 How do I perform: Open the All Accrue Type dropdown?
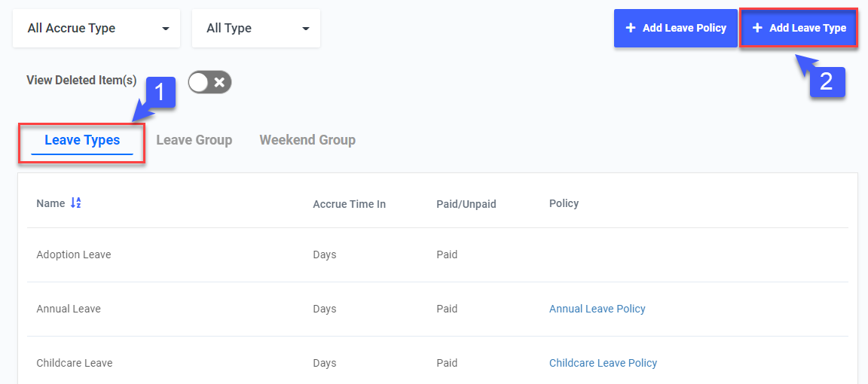pyautogui.click(x=96, y=29)
